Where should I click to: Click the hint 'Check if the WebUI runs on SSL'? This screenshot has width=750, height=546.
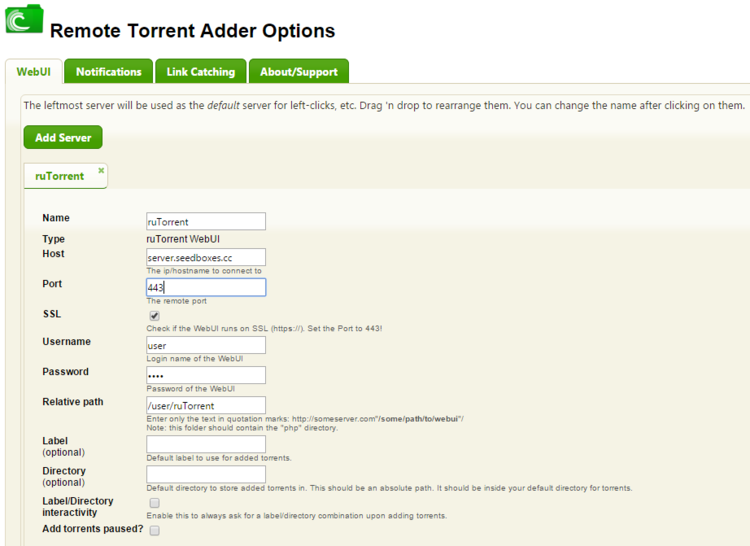[x=265, y=328]
